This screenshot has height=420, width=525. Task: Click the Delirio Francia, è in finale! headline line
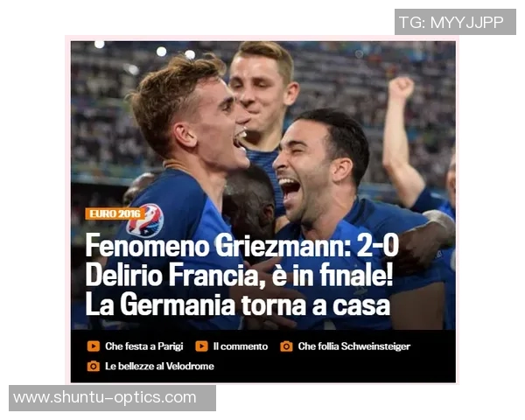(x=239, y=276)
